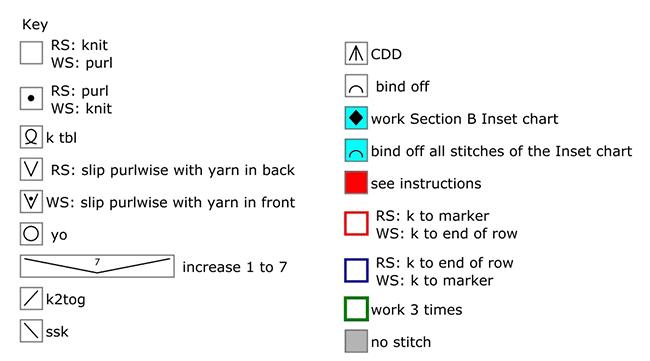Click the purl dot symbol box
650x361 pixels.
31,99
